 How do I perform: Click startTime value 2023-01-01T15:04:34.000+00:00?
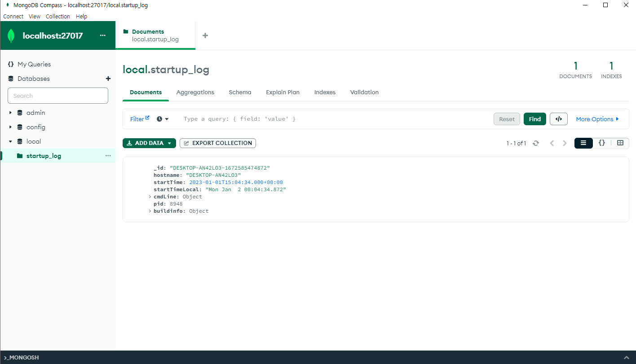click(x=236, y=182)
